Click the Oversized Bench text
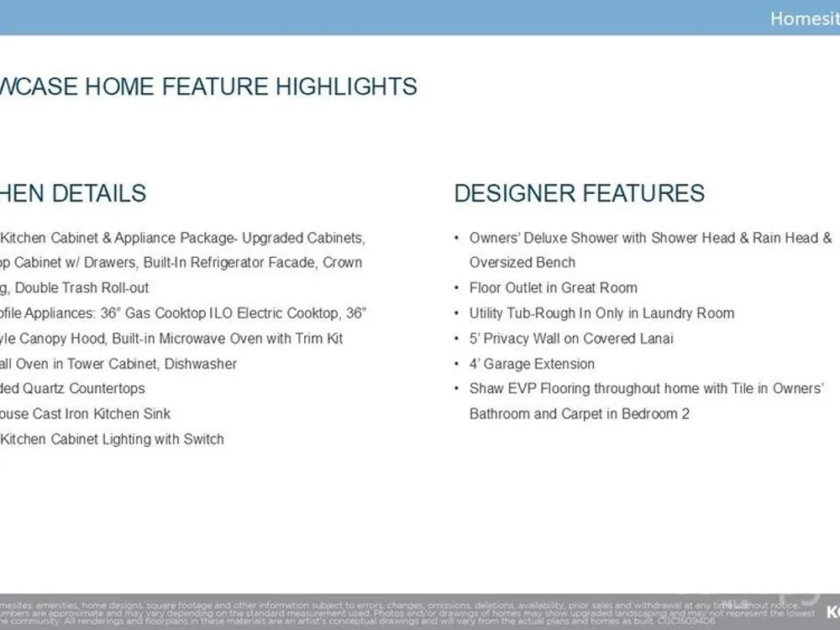 pyautogui.click(x=522, y=263)
